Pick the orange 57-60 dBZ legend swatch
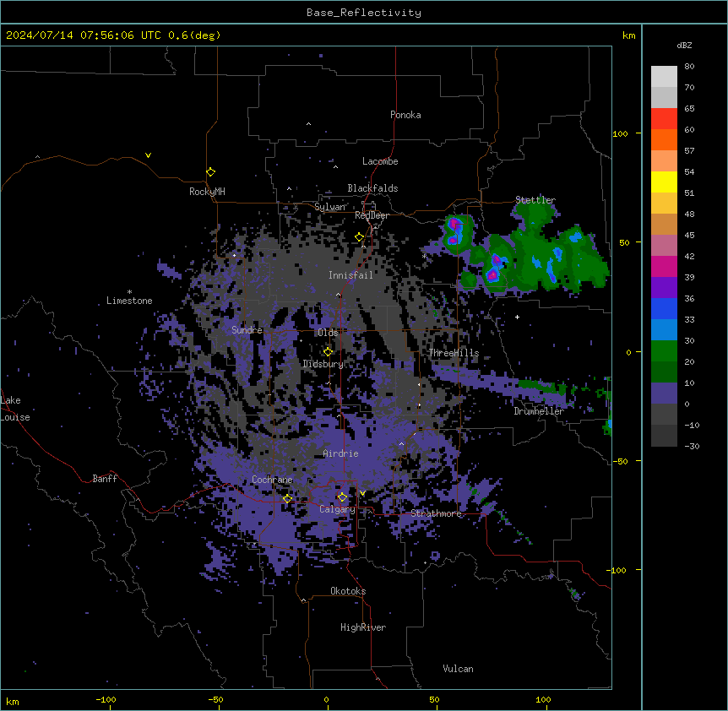Screen dimensions: 728x711 point(664,139)
